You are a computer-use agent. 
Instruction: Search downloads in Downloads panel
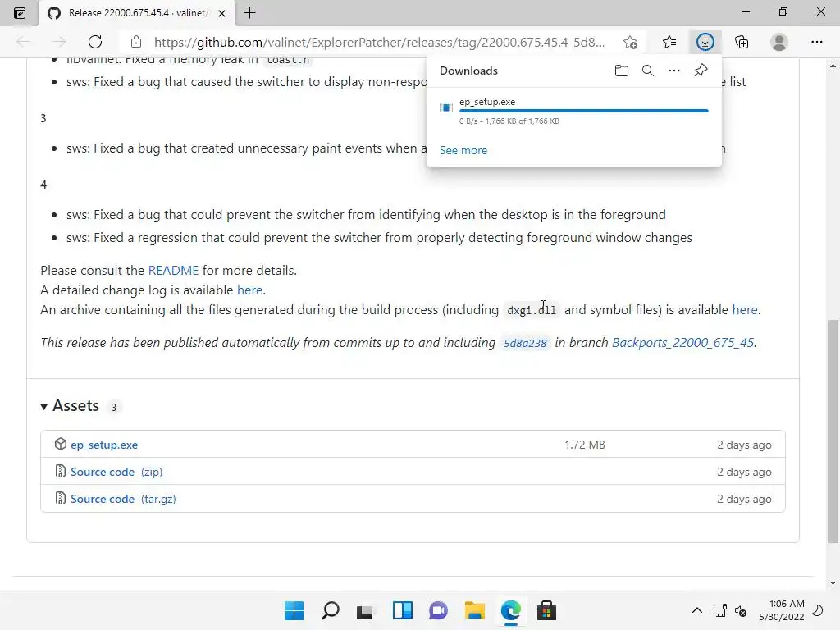click(648, 71)
